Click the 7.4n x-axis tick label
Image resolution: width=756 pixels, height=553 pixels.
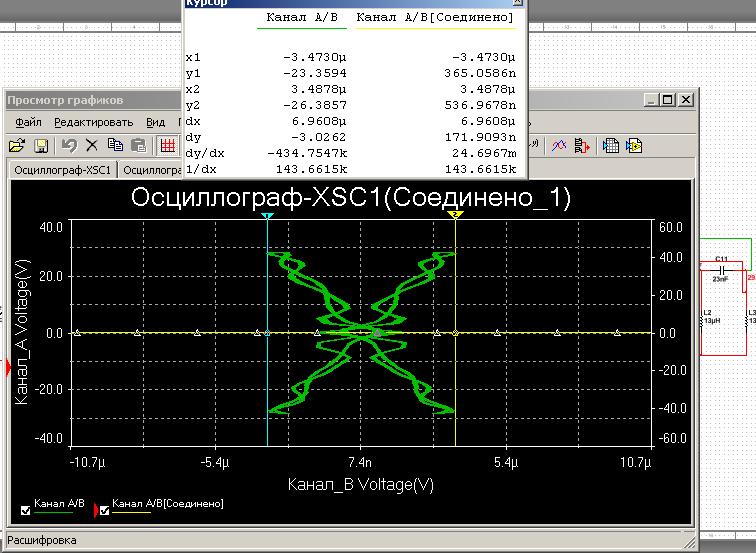(360, 463)
